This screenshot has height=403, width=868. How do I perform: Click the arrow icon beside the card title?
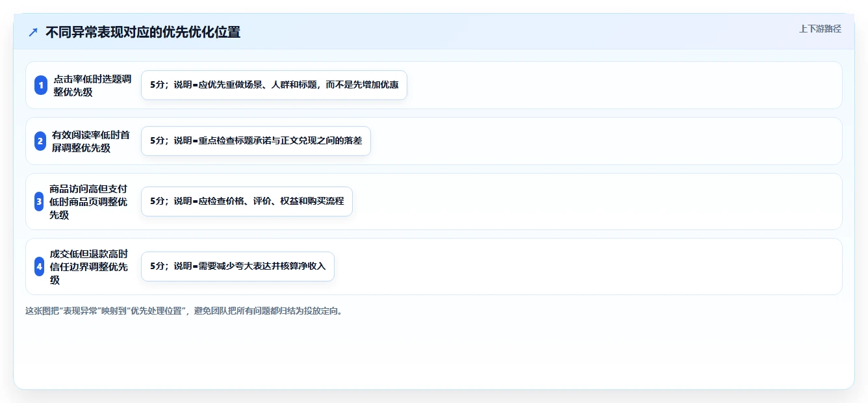pos(33,32)
